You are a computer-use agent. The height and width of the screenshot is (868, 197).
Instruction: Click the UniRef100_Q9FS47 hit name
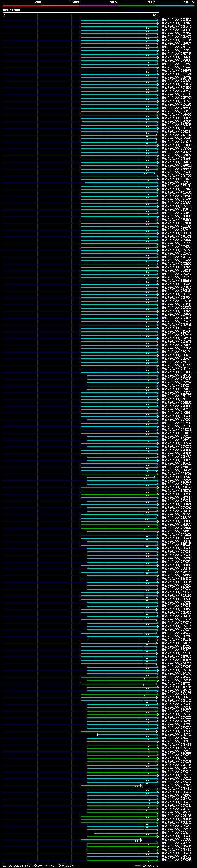point(177,477)
